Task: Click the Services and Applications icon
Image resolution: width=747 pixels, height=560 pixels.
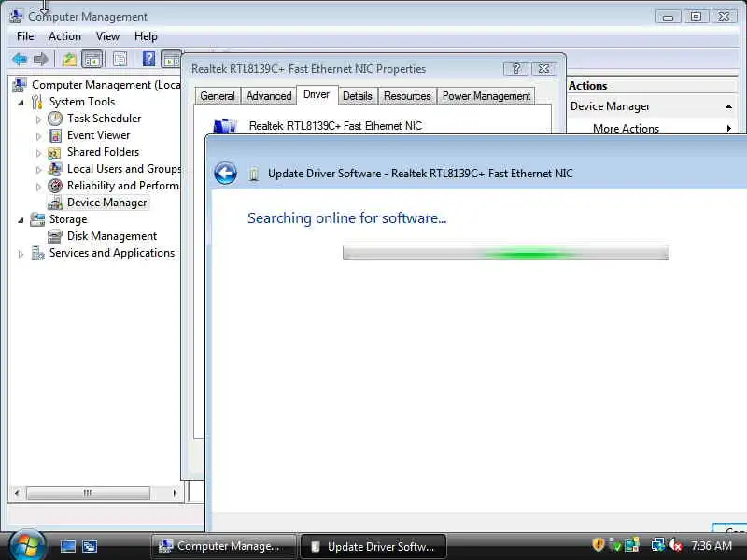Action: coord(37,253)
